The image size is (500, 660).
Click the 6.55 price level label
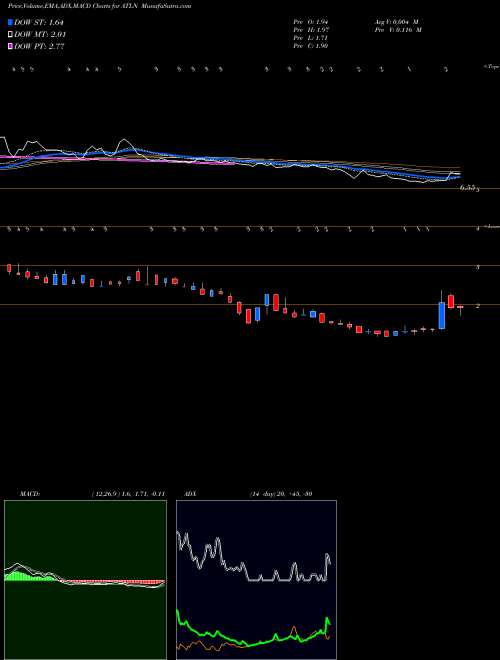click(x=468, y=188)
